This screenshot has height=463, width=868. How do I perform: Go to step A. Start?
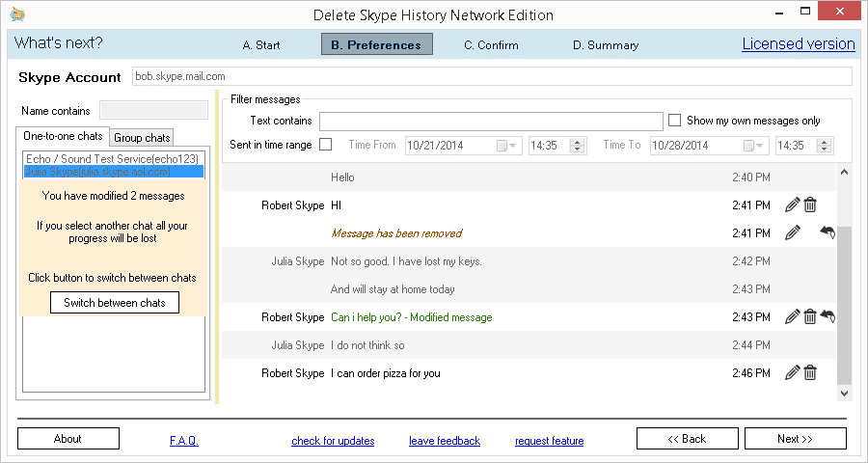[261, 45]
